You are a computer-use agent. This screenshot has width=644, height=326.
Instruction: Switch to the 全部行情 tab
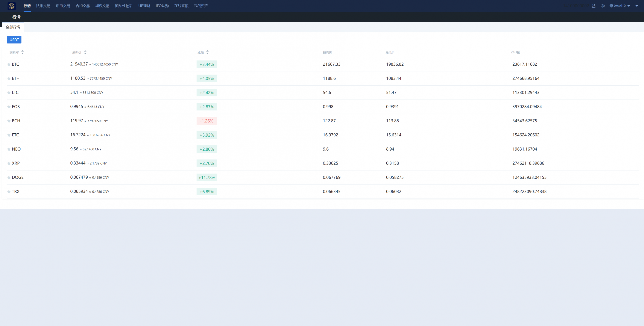[x=13, y=27]
